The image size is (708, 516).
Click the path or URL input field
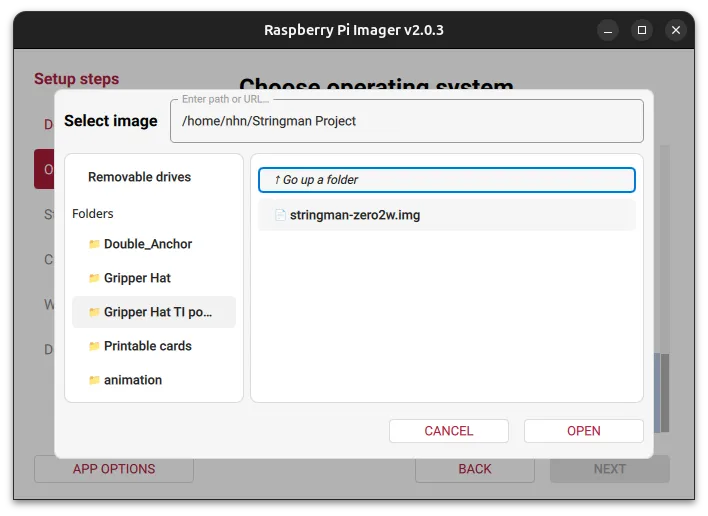[x=407, y=121]
